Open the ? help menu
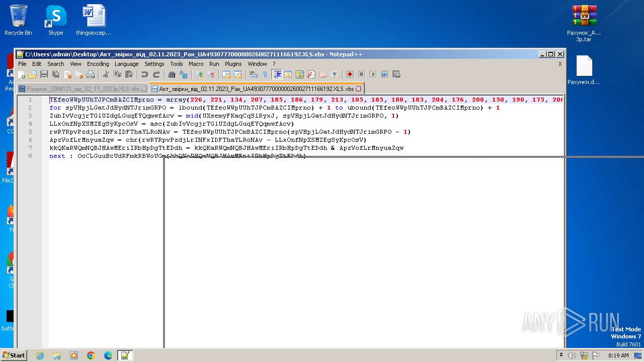 (274, 64)
